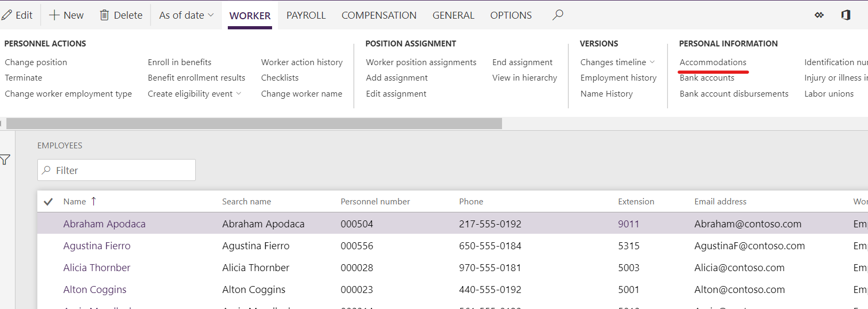
Task: Click Enroll in benefits
Action: coord(179,62)
